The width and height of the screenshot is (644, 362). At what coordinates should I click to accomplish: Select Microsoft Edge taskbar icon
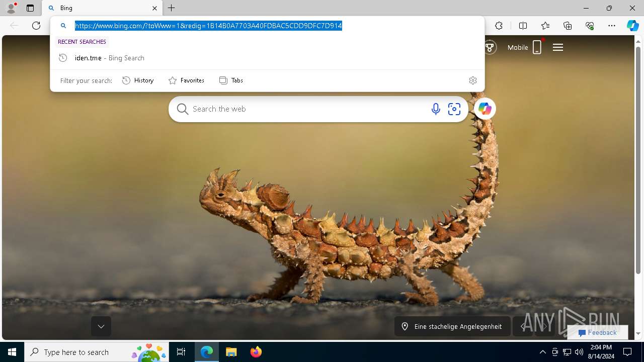(x=207, y=352)
